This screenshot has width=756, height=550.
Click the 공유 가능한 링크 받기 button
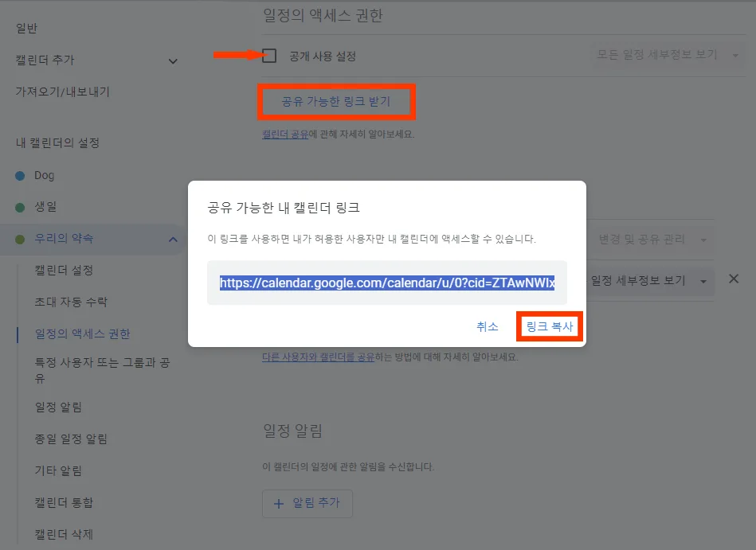click(336, 102)
